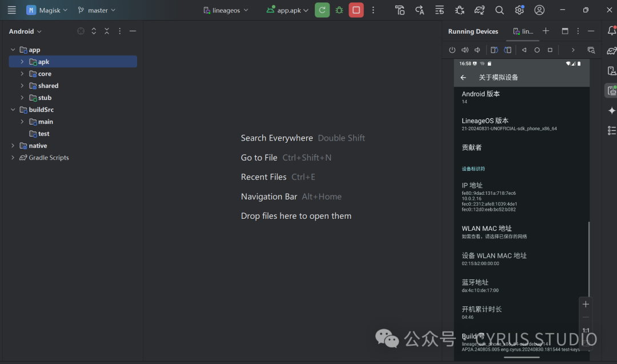Open LineageOS 版本 entry
The height and width of the screenshot is (364, 617).
tap(522, 124)
